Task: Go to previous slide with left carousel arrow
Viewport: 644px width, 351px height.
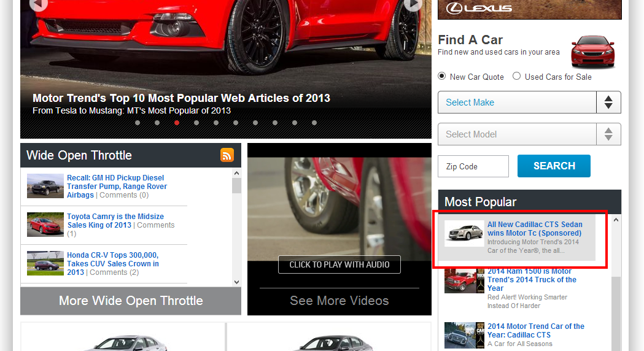Action: coord(39,4)
